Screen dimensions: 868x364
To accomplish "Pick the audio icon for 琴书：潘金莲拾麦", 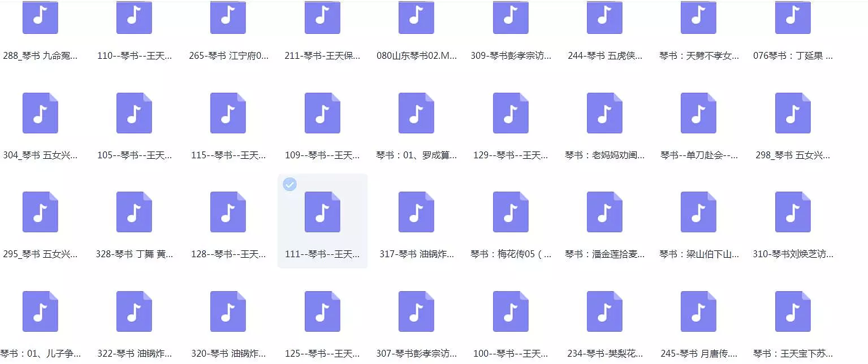I will (x=604, y=212).
